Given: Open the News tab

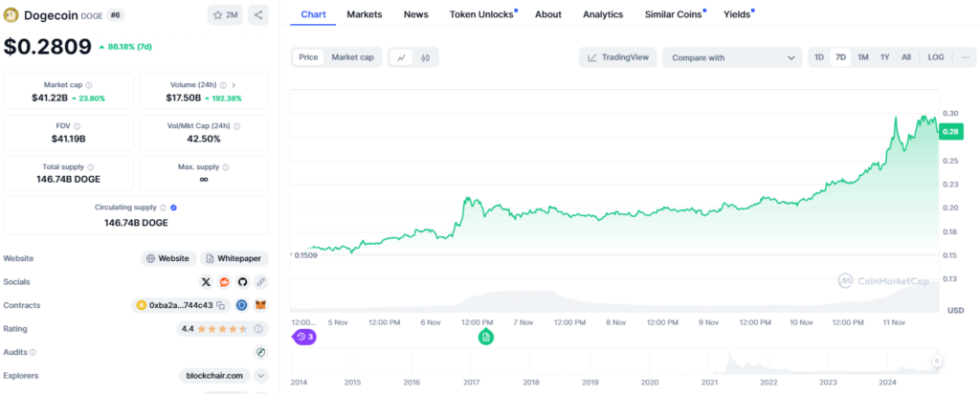Looking at the screenshot, I should click(416, 14).
